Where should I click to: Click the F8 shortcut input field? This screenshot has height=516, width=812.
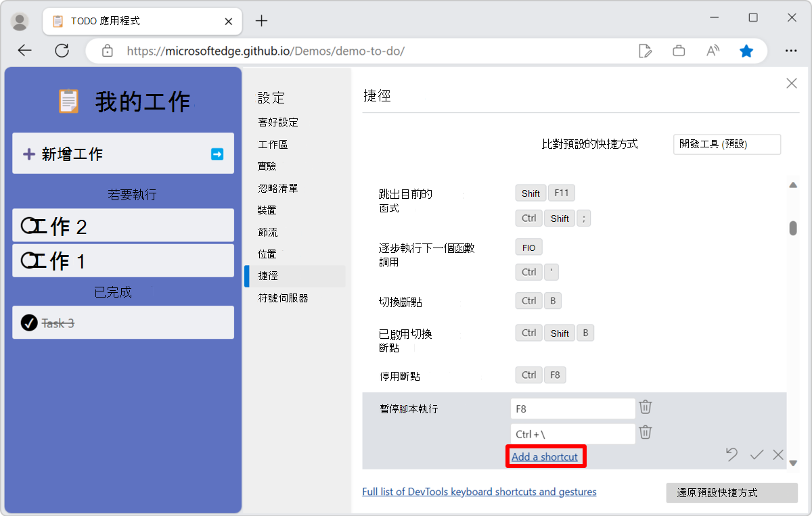coord(573,408)
